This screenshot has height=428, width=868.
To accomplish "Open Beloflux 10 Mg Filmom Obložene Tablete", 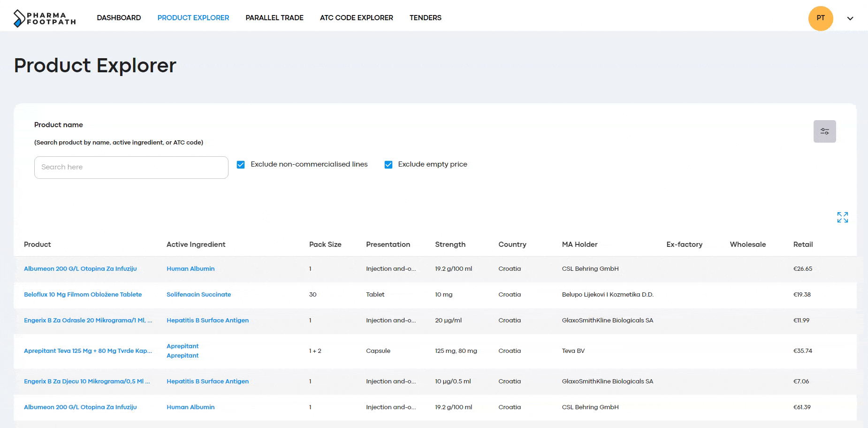I will click(x=83, y=295).
